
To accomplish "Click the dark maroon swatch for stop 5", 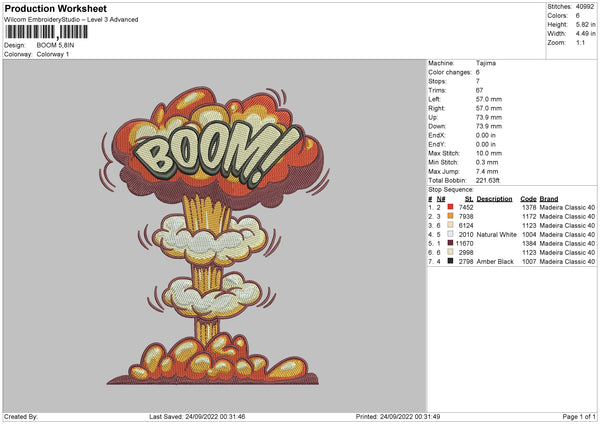I will (451, 243).
